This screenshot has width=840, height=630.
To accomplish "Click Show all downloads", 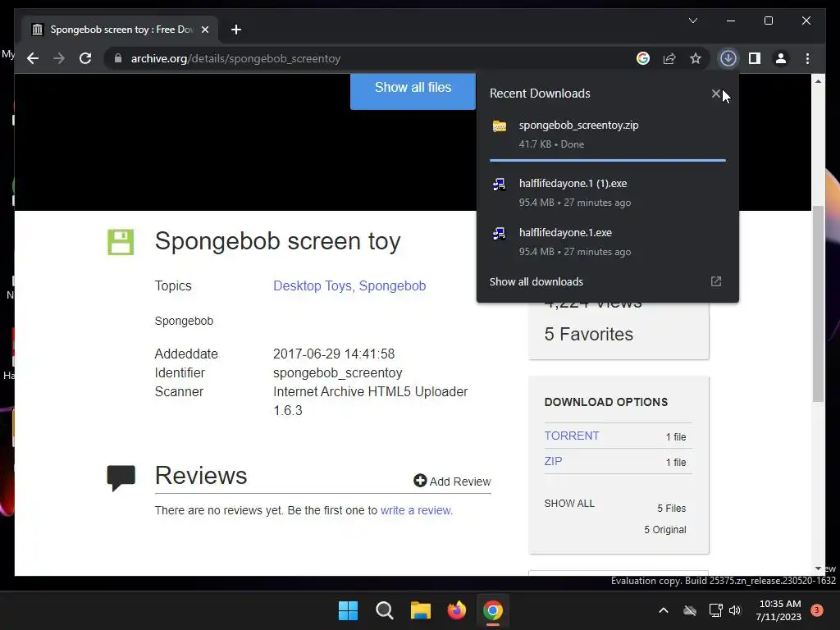I will point(536,282).
